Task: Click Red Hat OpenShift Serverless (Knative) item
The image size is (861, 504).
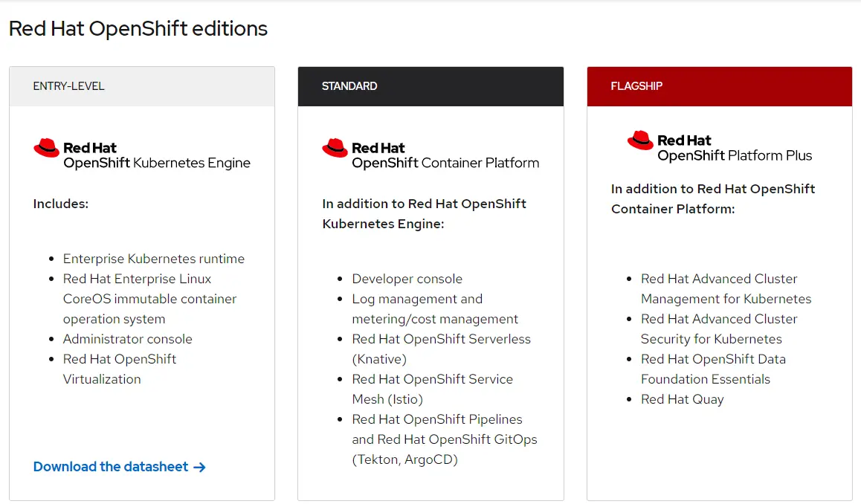Action: tap(441, 349)
